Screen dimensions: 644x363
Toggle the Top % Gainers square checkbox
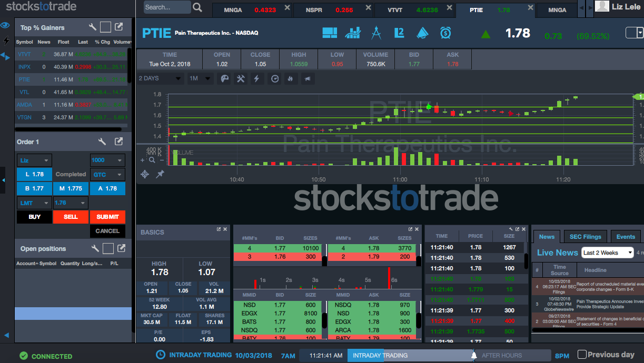(x=105, y=27)
